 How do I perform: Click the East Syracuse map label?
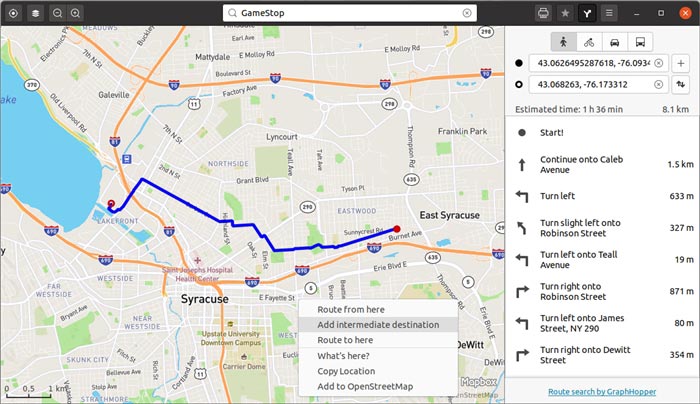(450, 215)
